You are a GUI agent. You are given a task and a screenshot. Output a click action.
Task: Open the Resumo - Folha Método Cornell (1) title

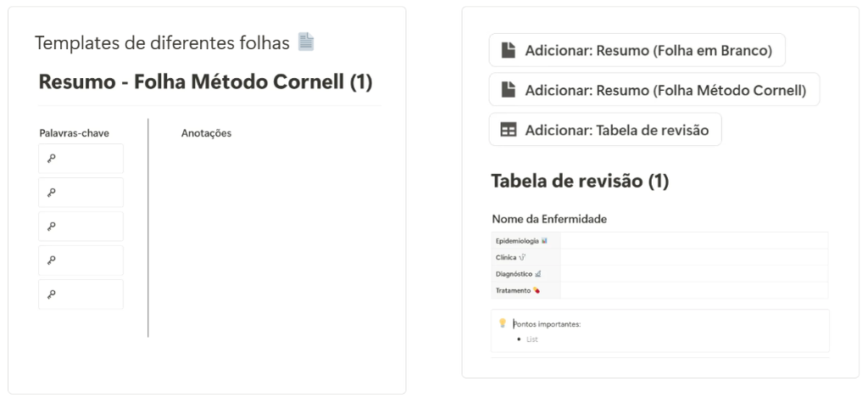[205, 82]
